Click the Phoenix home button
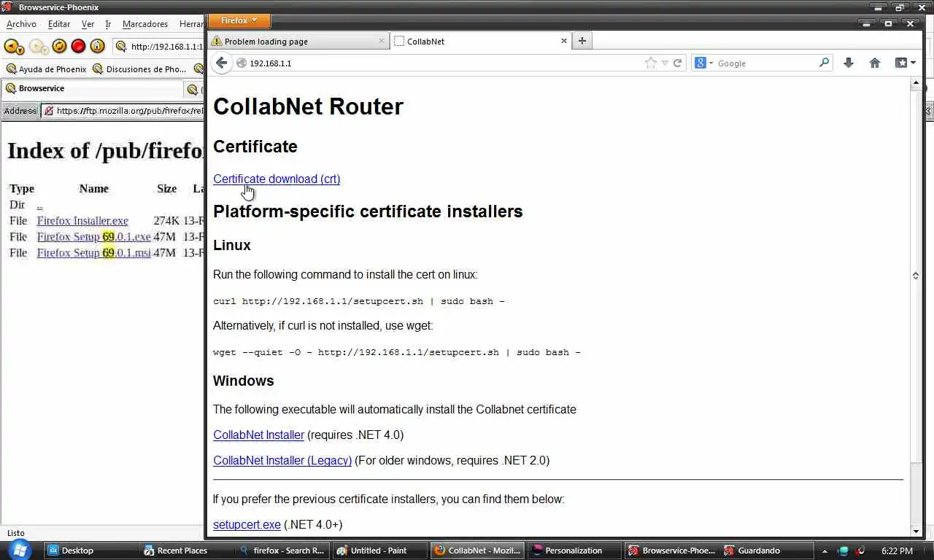 [x=98, y=47]
